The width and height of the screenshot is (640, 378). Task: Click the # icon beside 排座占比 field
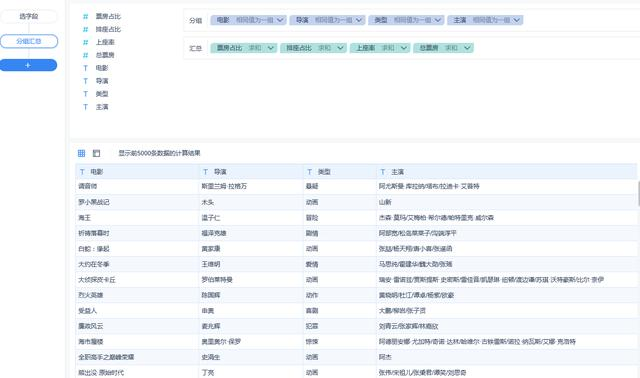click(x=85, y=29)
